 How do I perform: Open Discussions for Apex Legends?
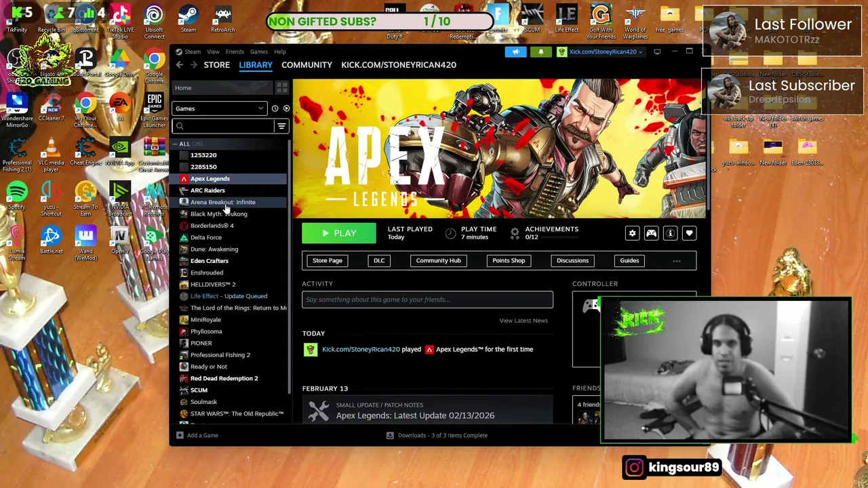click(572, 260)
